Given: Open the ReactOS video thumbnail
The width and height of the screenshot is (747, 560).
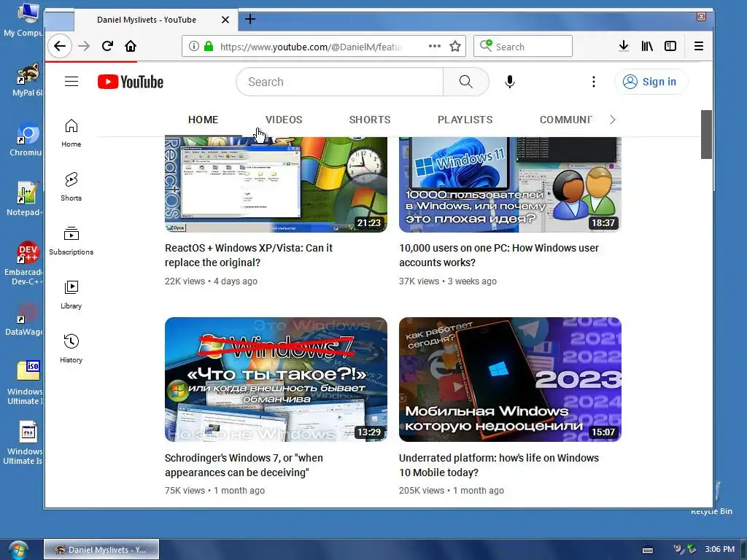Looking at the screenshot, I should point(276,184).
